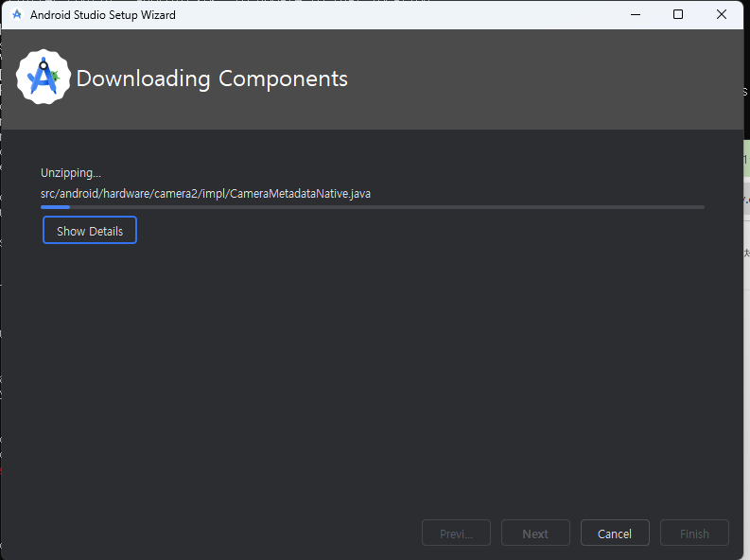Click the unzipping progress bar
The image size is (750, 560).
[372, 207]
